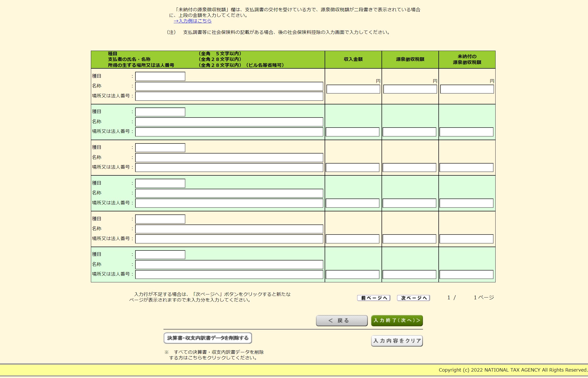Screen dimensions: 588x378
Task: Focus the third row 名称 field
Action: [x=229, y=158]
